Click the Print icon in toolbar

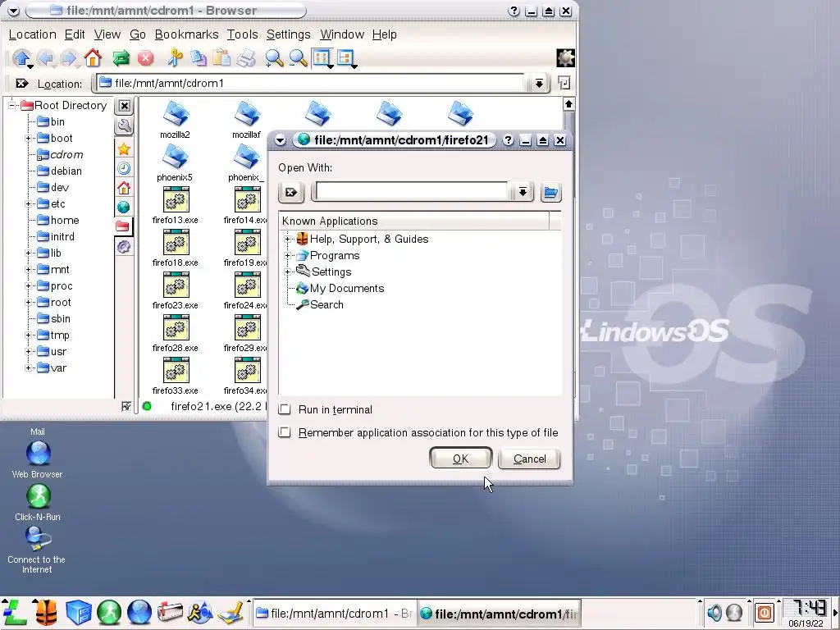pos(246,58)
